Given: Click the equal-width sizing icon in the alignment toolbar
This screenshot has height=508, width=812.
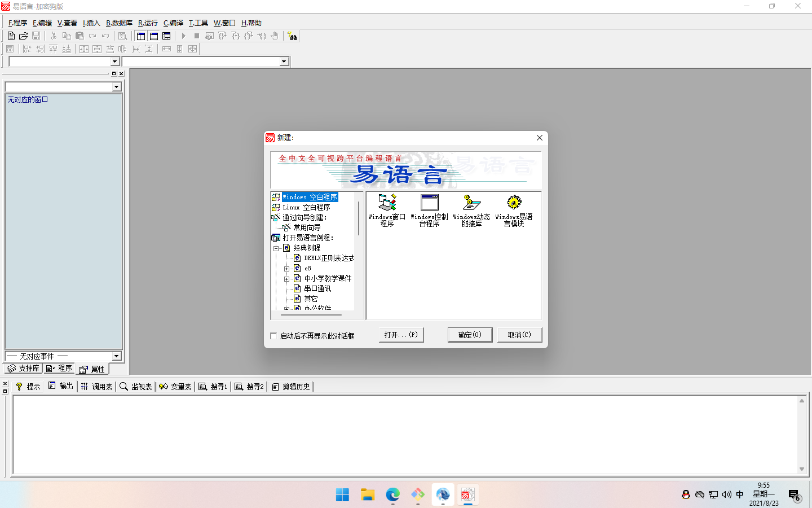Looking at the screenshot, I should click(x=166, y=49).
